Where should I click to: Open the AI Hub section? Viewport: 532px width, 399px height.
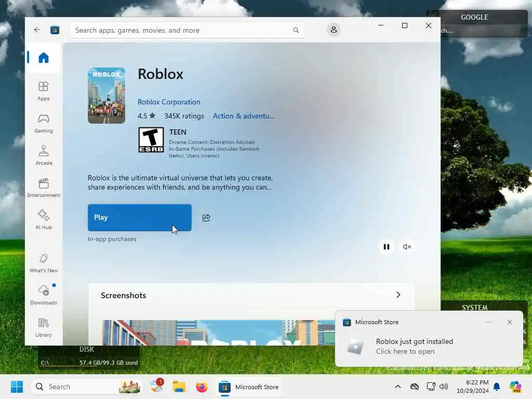click(44, 220)
